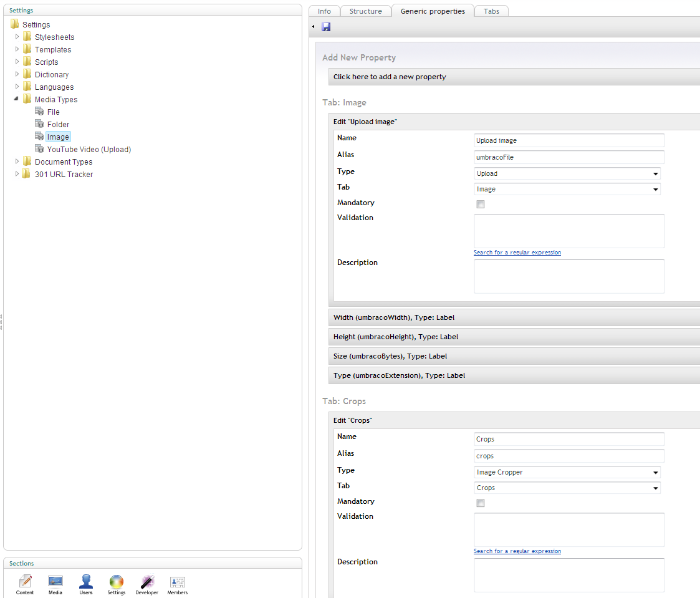Open the Media section icon

tap(55, 582)
